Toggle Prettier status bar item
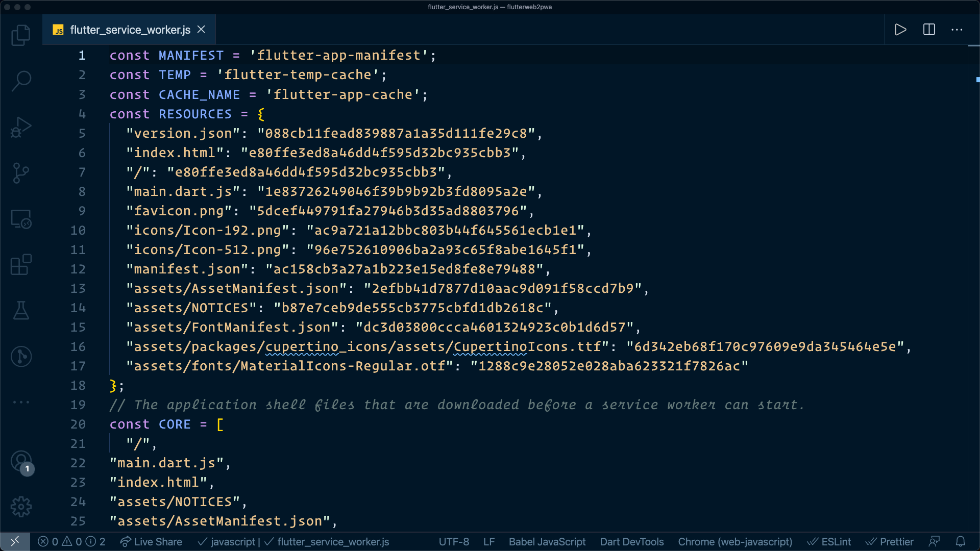This screenshot has height=551, width=980. [x=890, y=541]
